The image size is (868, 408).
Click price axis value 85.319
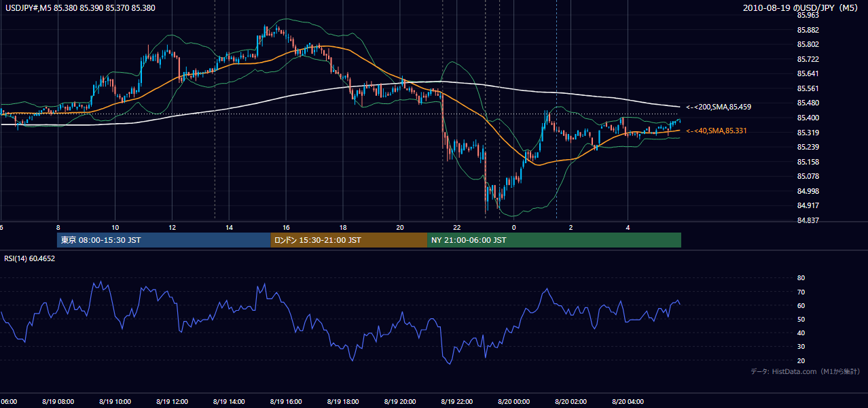[808, 133]
